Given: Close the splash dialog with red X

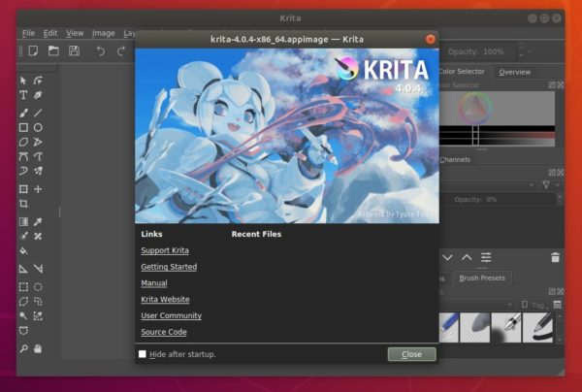Looking at the screenshot, I should (430, 40).
